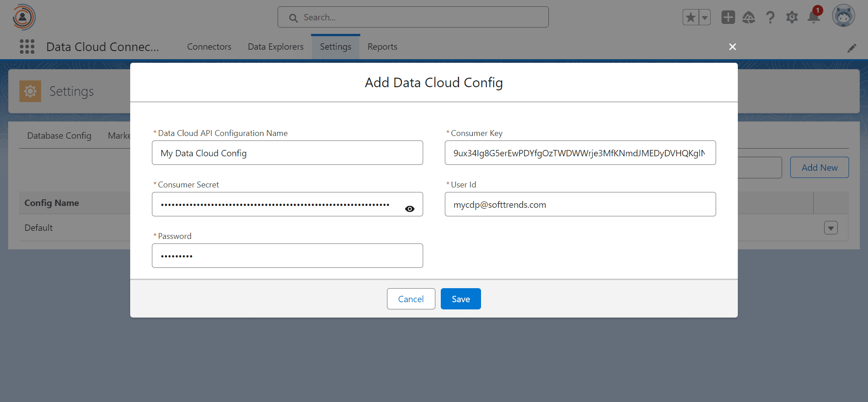Open the Notifications bell
This screenshot has width=868, height=402.
pos(814,17)
